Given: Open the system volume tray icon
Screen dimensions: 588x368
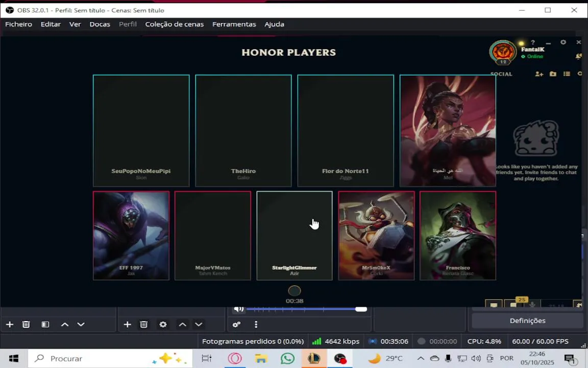Looking at the screenshot, I should point(476,359).
